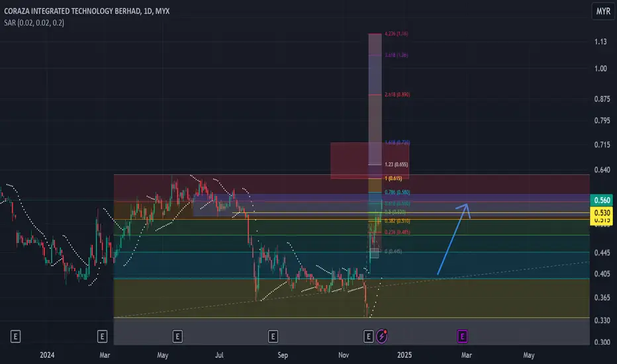Viewport: 617px width, 364px height.
Task: Click the Sep label on time axis
Action: tap(283, 355)
